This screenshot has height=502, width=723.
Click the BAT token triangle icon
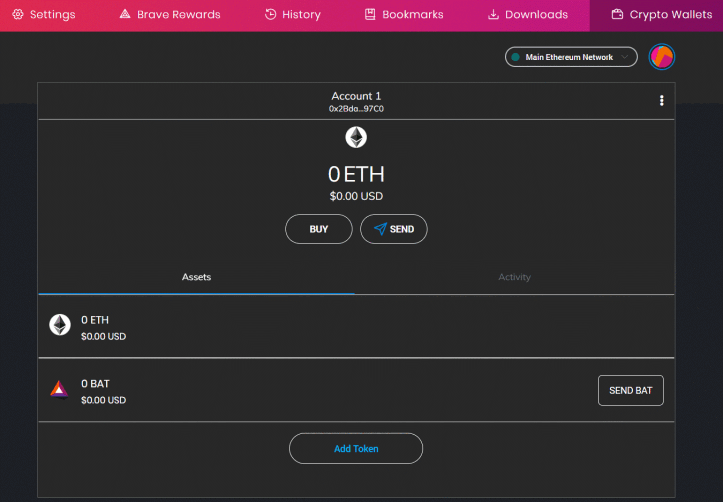(59, 390)
